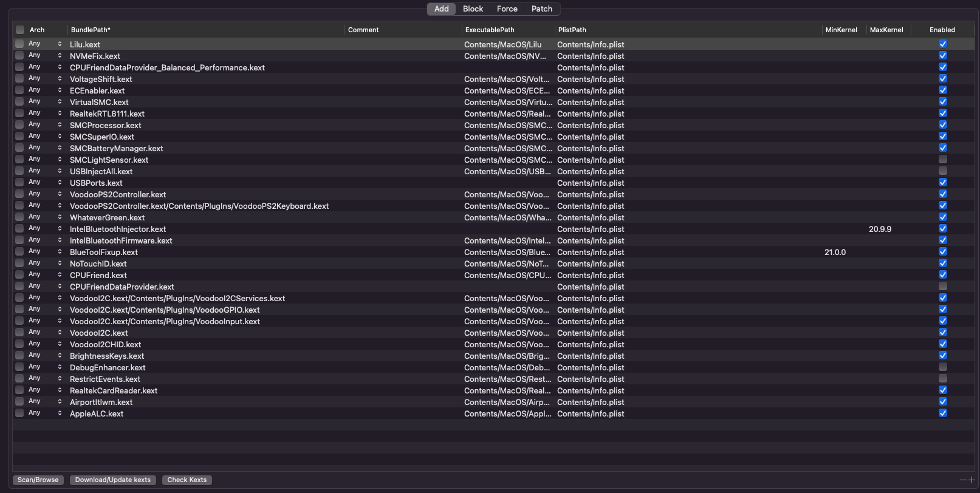Open Arch dropdown for NVMeFix.kext row
Viewport: 980px width, 493px height.
(x=60, y=55)
